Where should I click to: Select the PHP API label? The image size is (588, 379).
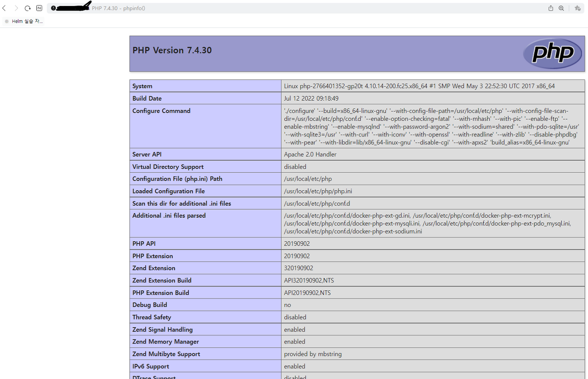point(144,243)
